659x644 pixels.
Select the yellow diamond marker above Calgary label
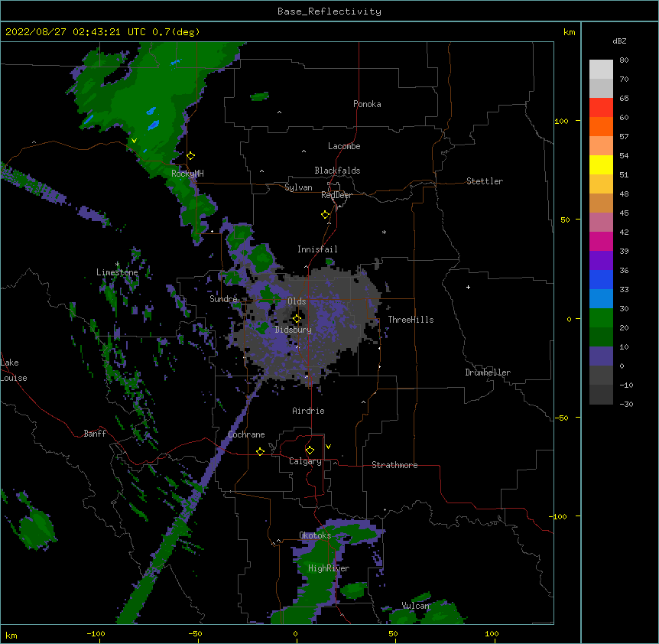point(310,450)
